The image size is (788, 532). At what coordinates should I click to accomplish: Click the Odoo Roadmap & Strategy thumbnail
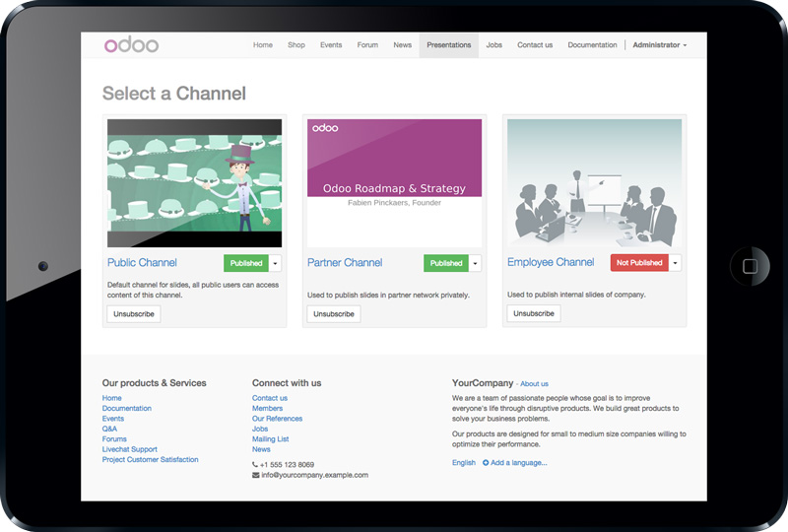tap(395, 183)
